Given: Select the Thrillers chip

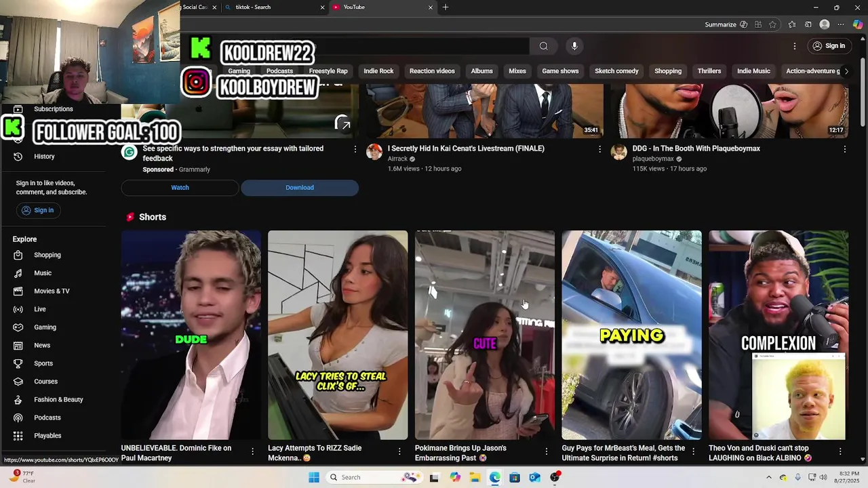Looking at the screenshot, I should tap(709, 71).
